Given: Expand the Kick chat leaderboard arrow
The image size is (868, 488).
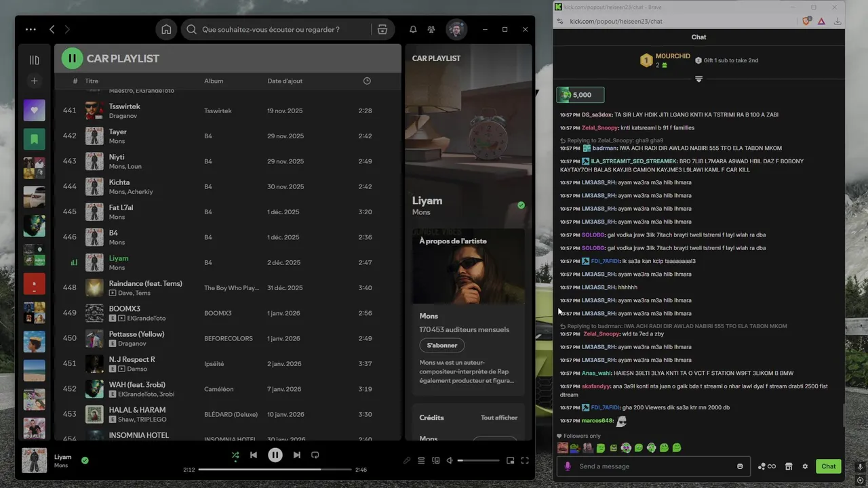Looking at the screenshot, I should point(698,79).
